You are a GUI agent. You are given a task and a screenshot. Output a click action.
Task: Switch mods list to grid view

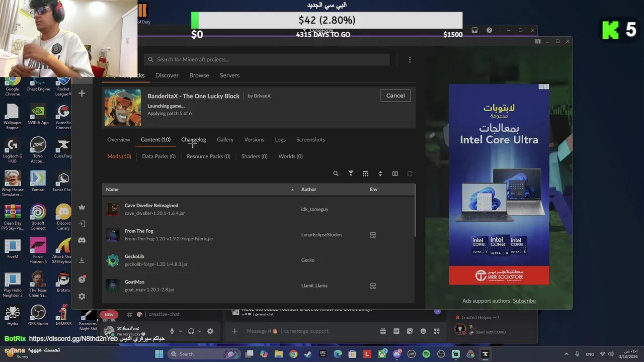[x=365, y=173]
